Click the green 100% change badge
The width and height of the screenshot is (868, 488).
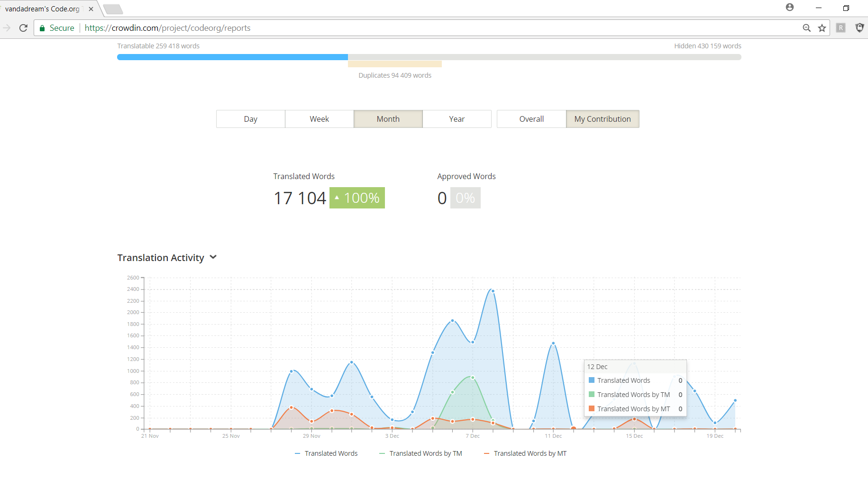[357, 198]
